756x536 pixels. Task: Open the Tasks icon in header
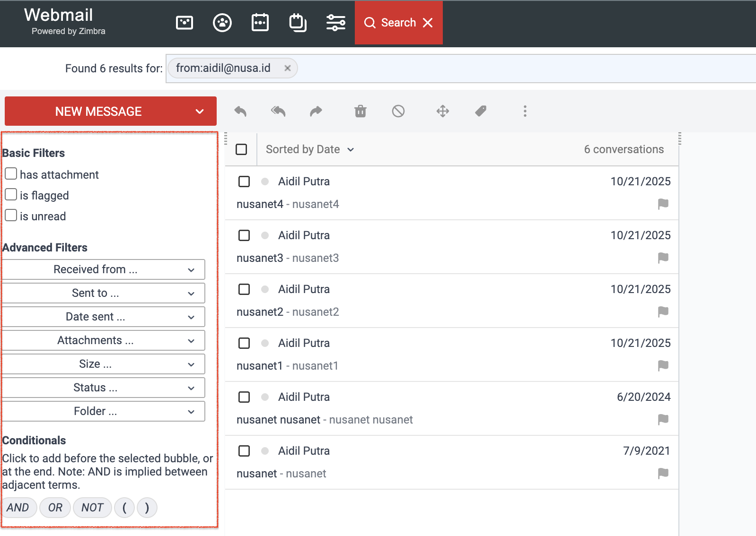pos(298,23)
